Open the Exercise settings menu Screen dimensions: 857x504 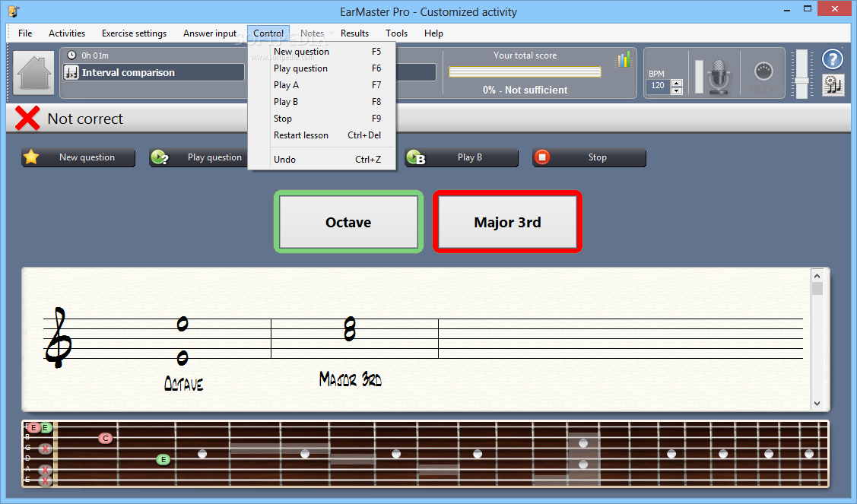[x=134, y=33]
